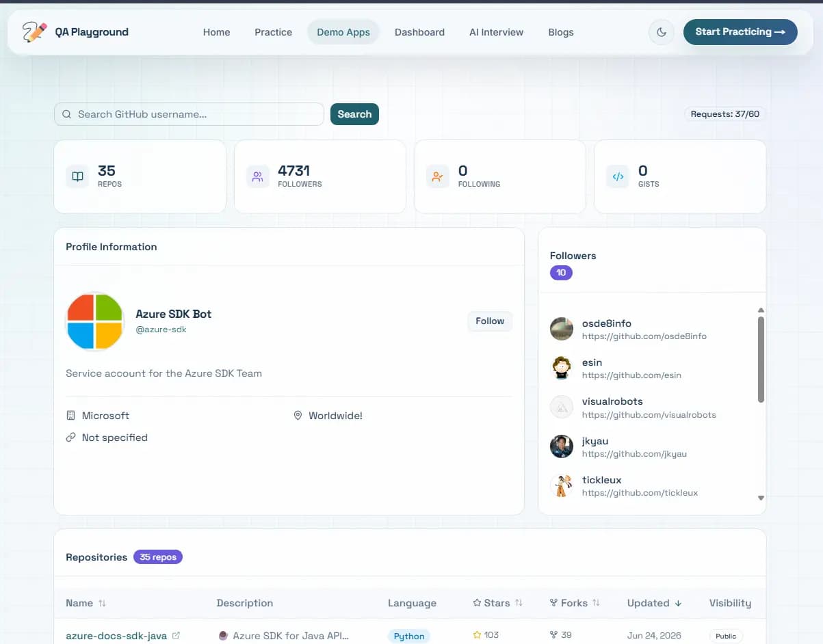The width and height of the screenshot is (823, 644).
Task: Click the company building icon beside Microsoft
Action: click(x=70, y=416)
